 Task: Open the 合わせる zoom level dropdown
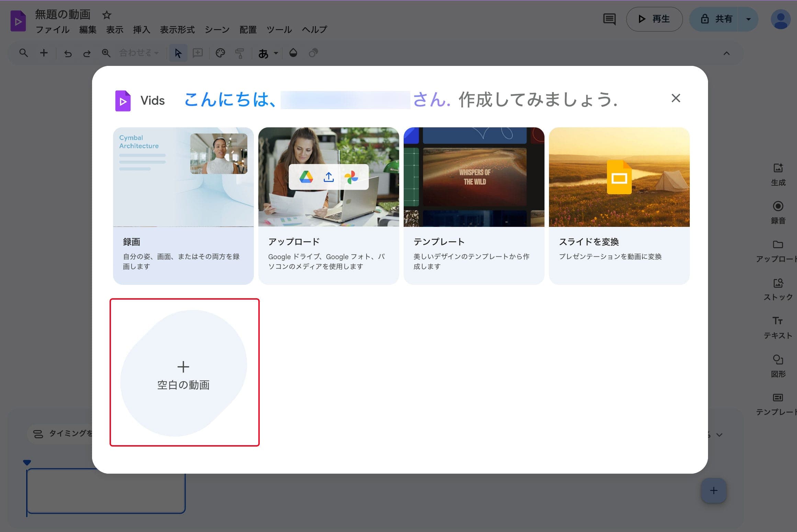pos(137,53)
